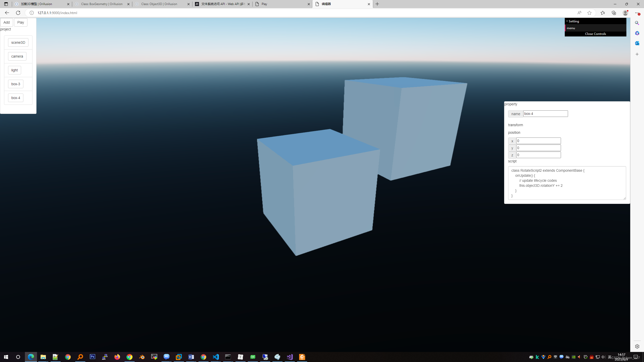Screen dimensions: 644x362
Task: Open the Read Aloud icon in address bar
Action: coord(579,13)
